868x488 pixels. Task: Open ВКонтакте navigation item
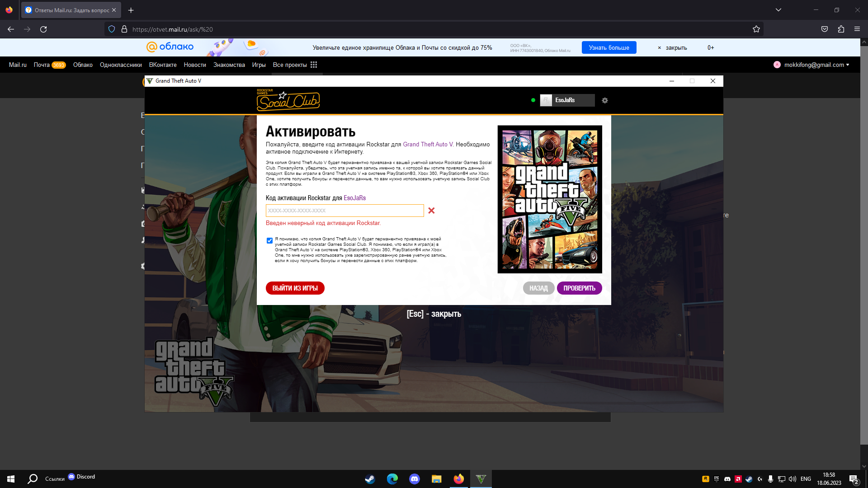point(163,65)
